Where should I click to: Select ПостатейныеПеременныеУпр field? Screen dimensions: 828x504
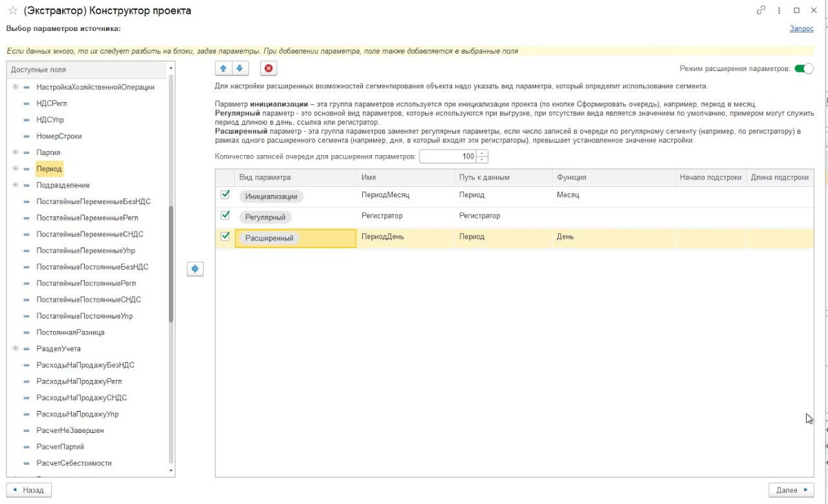(x=84, y=251)
